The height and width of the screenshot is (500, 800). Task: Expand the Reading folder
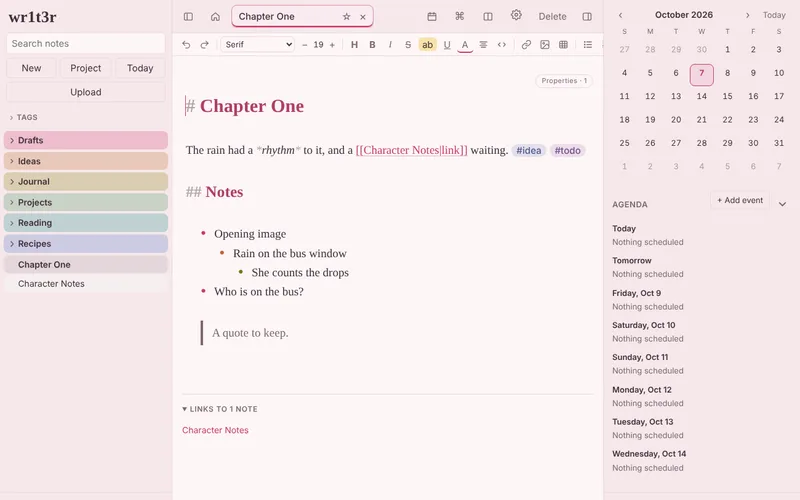click(86, 223)
